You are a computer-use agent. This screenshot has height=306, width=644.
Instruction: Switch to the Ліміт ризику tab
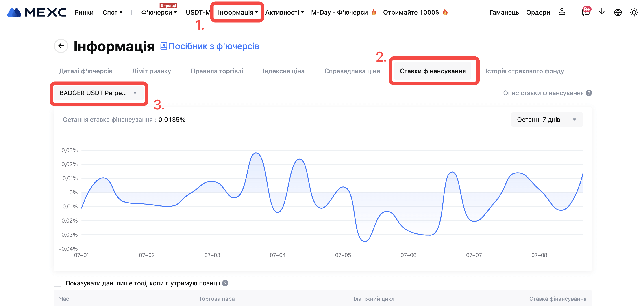pyautogui.click(x=151, y=71)
